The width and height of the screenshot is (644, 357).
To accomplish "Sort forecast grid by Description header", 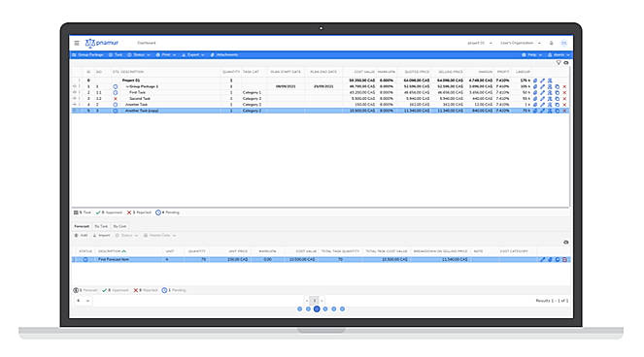I will tap(112, 251).
